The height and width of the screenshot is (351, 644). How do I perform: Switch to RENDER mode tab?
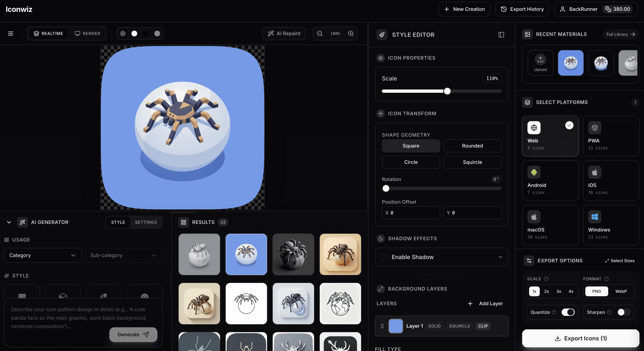coord(87,34)
